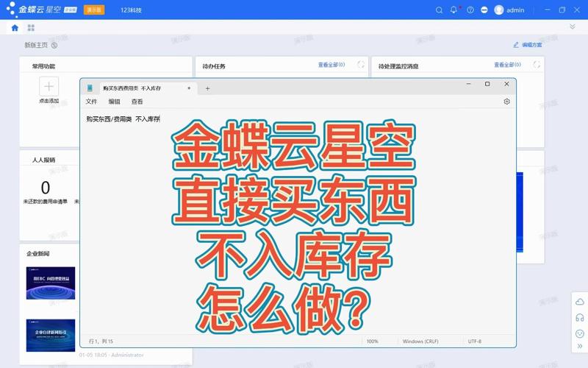Open the 编辑 menu in Notepad
The height and width of the screenshot is (368, 588).
pyautogui.click(x=114, y=102)
